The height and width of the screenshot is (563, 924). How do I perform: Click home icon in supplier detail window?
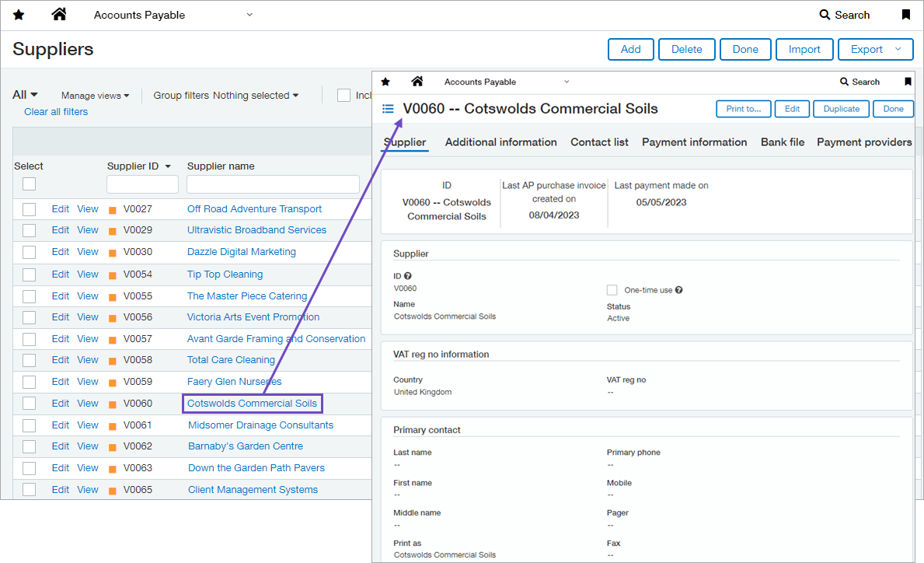(x=417, y=82)
